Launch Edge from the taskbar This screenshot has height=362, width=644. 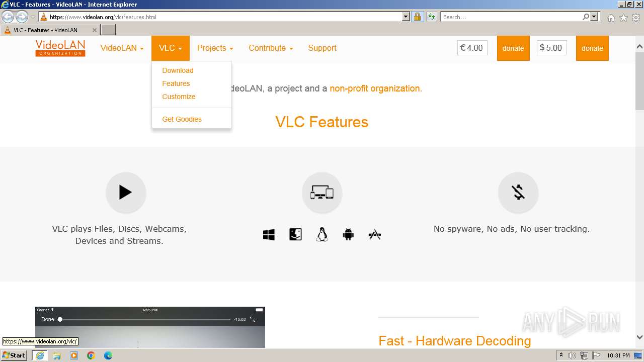coord(108,355)
